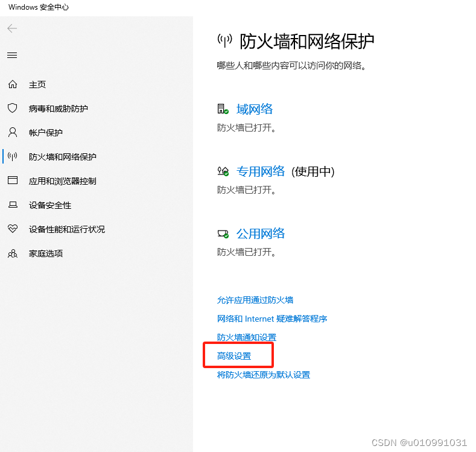Click the back arrow icon
The width and height of the screenshot is (476, 452).
click(12, 28)
